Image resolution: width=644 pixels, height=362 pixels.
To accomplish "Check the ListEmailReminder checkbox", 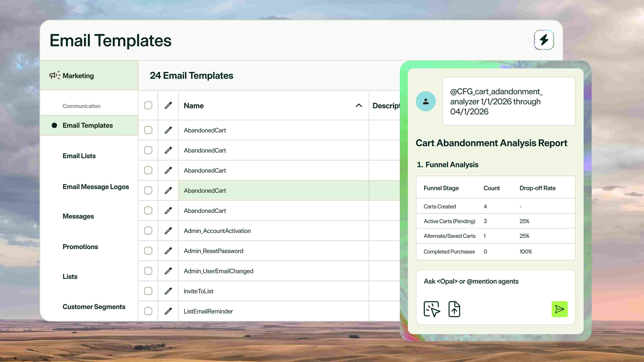I will click(x=148, y=311).
